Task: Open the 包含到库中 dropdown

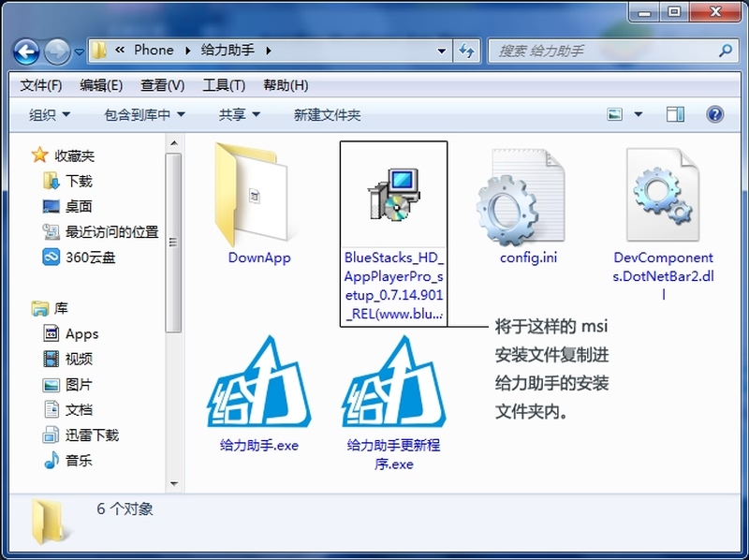Action: pos(145,114)
